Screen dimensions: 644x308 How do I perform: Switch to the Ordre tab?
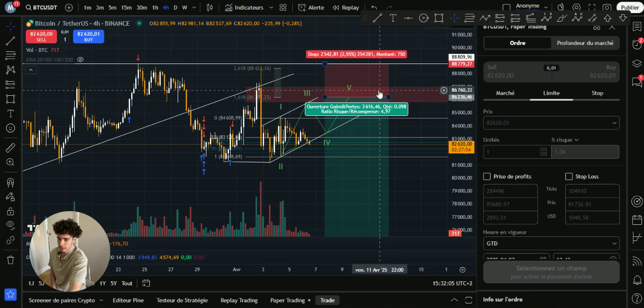coord(517,43)
